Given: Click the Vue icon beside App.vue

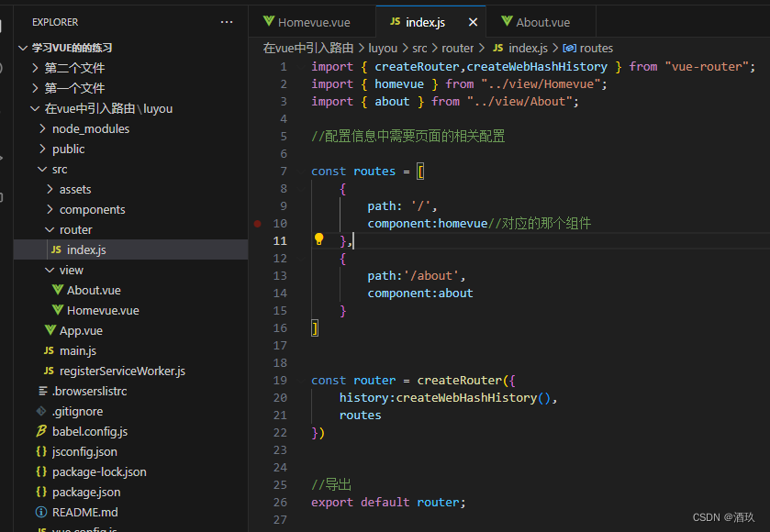Looking at the screenshot, I should point(50,330).
